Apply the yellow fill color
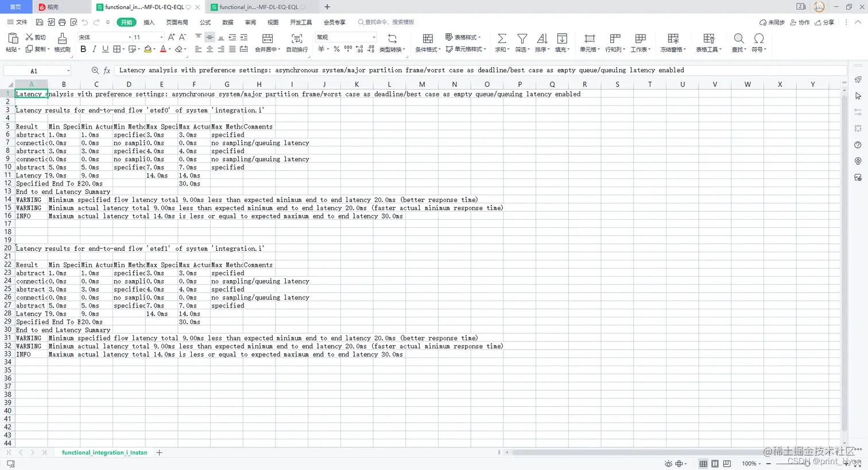 148,49
